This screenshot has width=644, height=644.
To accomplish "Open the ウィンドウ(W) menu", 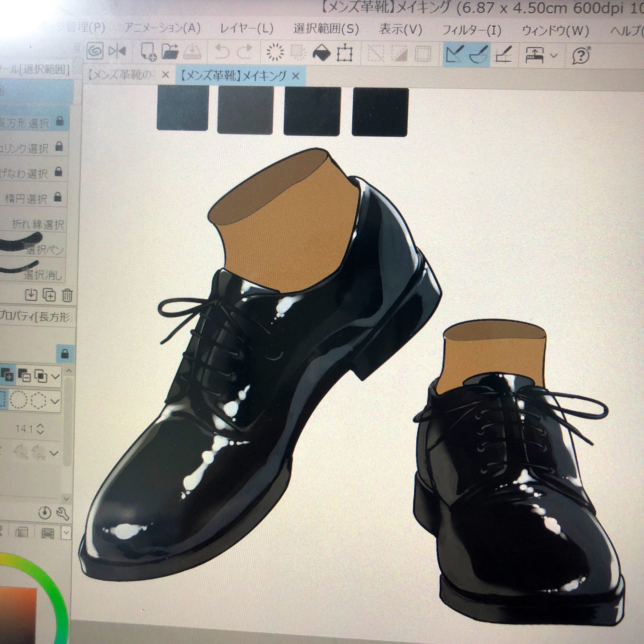I will (x=555, y=31).
